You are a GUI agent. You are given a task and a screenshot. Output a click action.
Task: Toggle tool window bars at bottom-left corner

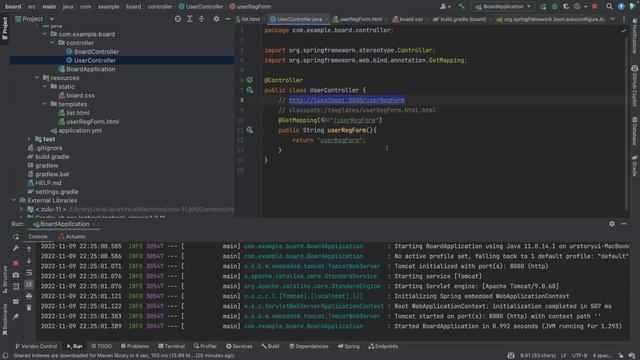coord(5,356)
